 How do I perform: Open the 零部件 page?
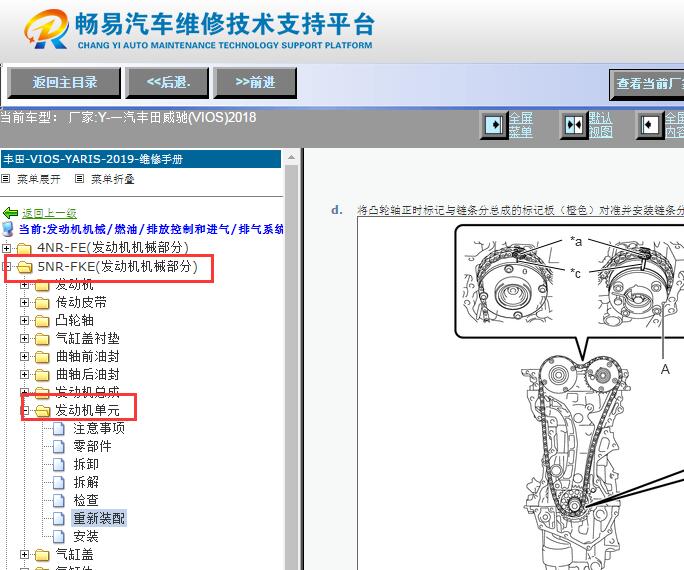[92, 446]
